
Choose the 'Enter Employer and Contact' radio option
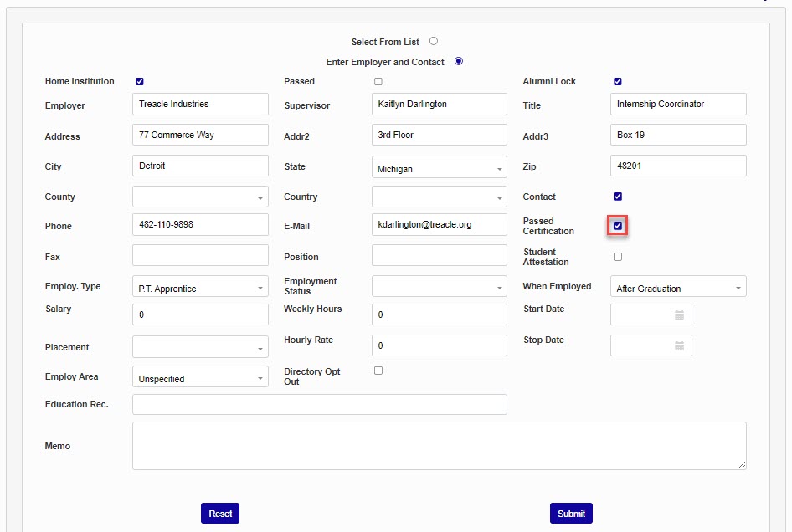click(458, 61)
